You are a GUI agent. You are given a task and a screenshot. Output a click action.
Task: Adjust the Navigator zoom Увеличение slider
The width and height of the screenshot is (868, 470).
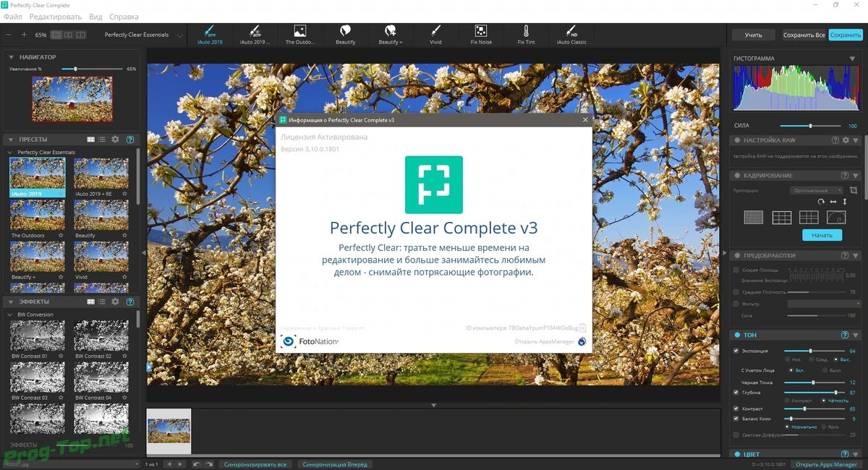(x=91, y=69)
